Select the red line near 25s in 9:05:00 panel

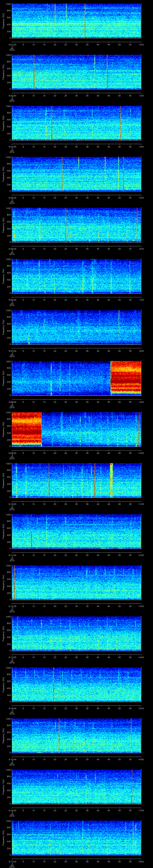(66, 225)
